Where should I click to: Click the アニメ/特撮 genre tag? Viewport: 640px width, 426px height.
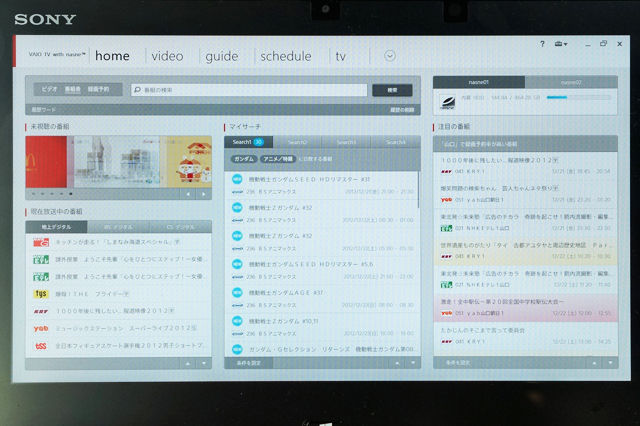click(x=278, y=159)
